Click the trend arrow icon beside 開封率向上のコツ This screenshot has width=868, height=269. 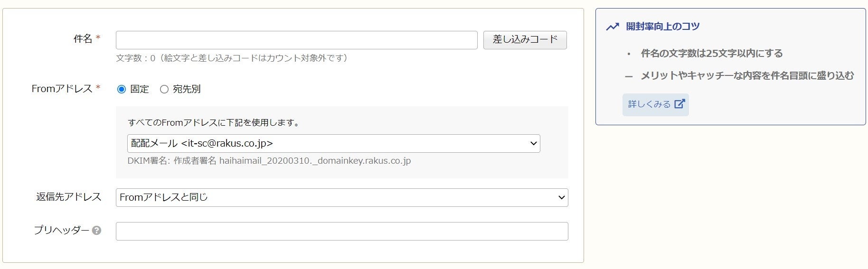pos(613,27)
